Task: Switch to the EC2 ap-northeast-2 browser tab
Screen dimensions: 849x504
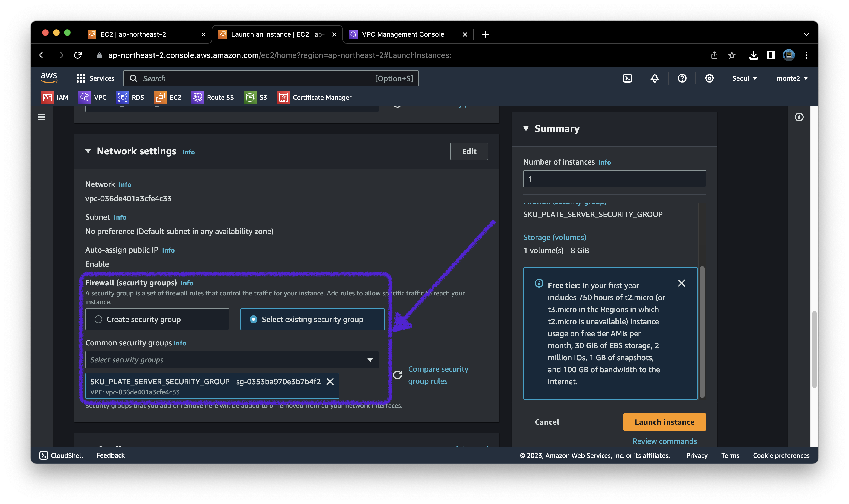Action: 133,34
